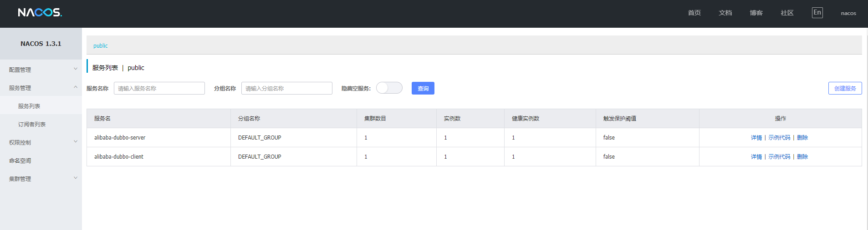Open 详情 for alibaba-dubbo-server

click(756, 137)
